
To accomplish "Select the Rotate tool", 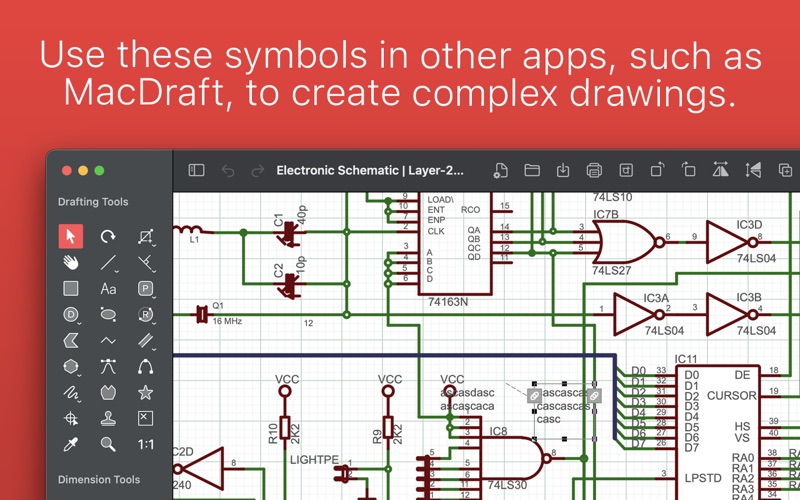I will (108, 236).
